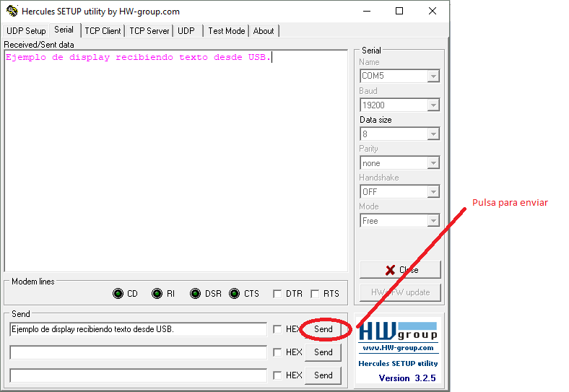
Task: Switch to the TCP Server tab
Action: coord(149,31)
